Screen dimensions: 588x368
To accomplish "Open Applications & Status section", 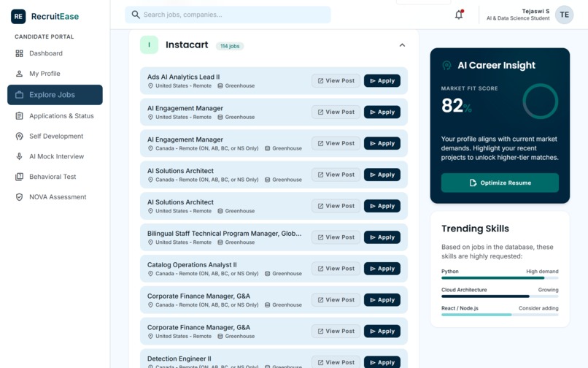I will (55, 116).
